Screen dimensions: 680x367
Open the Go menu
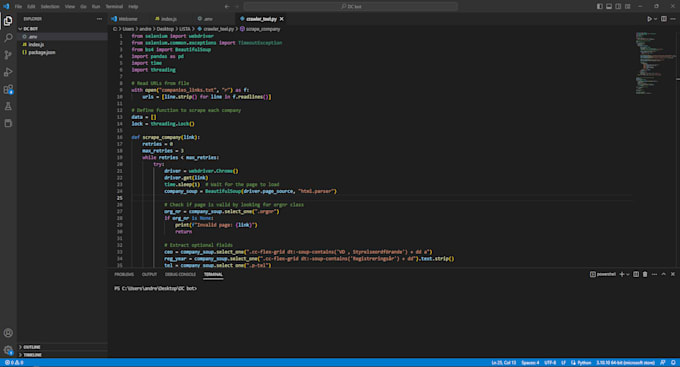pos(83,7)
